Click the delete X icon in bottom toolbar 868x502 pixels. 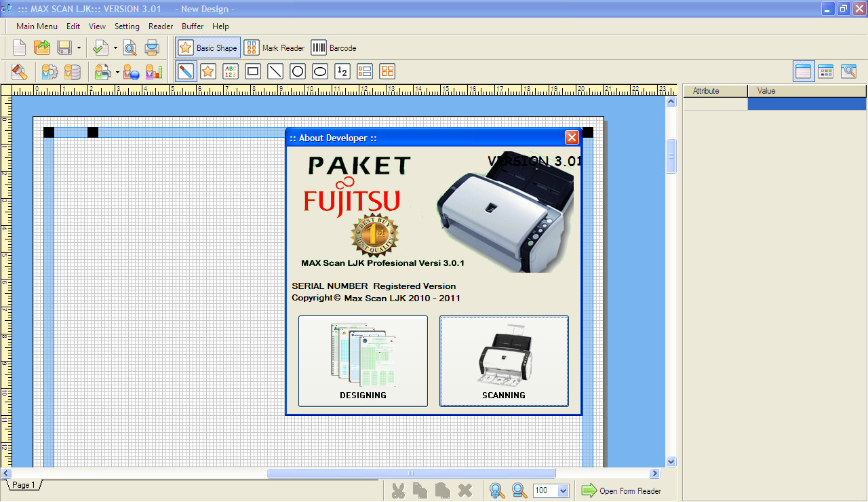click(465, 490)
